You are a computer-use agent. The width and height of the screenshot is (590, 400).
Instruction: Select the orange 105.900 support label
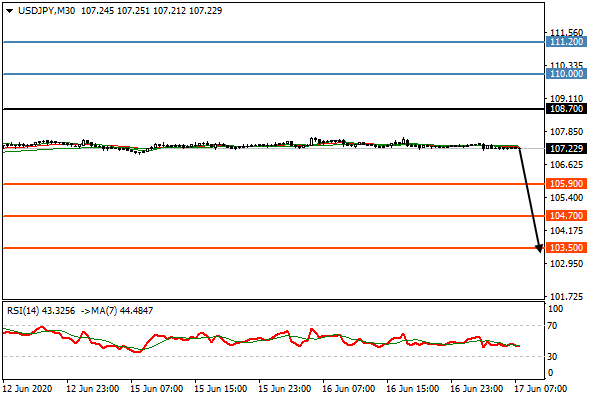point(566,184)
